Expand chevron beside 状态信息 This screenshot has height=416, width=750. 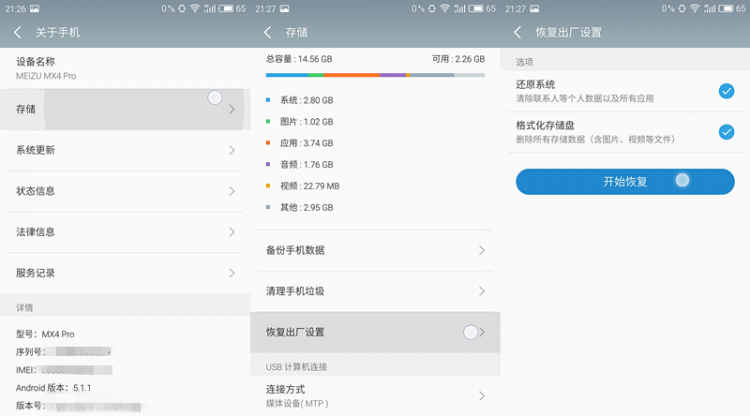coord(232,191)
